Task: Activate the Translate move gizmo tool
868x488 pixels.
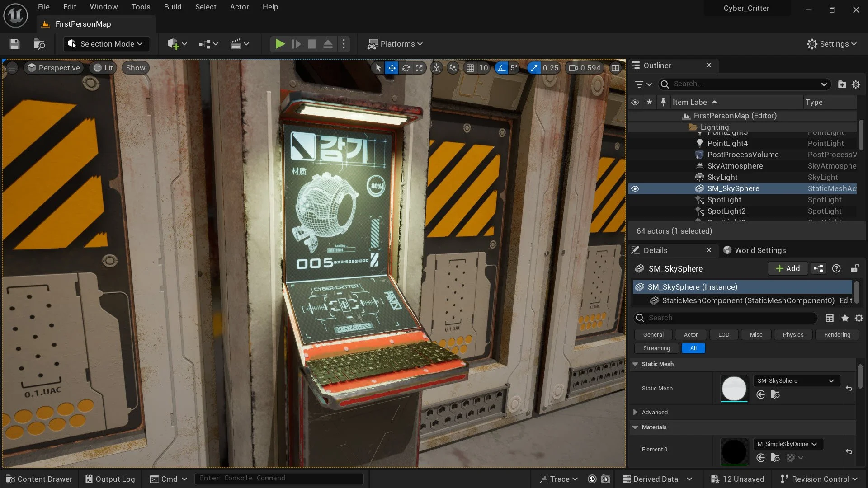Action: [x=392, y=68]
